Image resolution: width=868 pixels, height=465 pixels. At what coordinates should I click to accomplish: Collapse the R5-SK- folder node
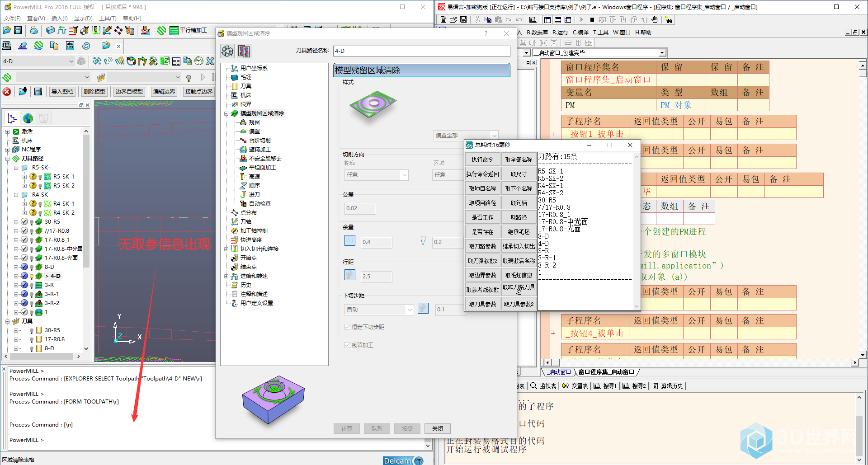(16, 168)
